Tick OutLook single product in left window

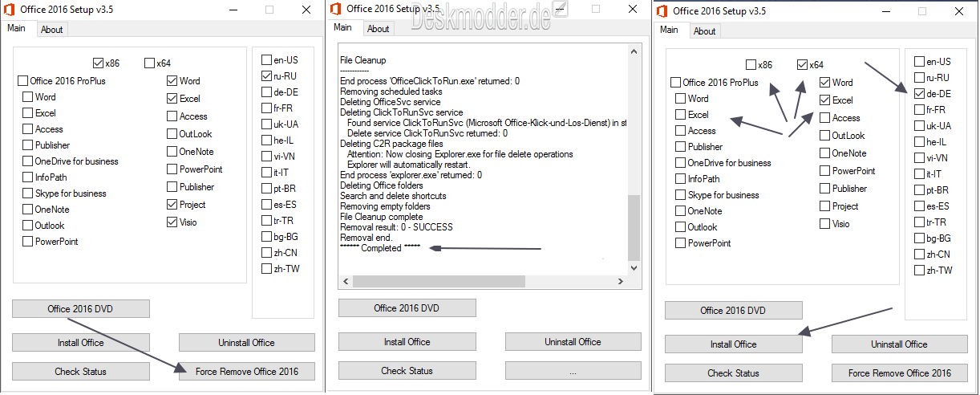click(172, 134)
